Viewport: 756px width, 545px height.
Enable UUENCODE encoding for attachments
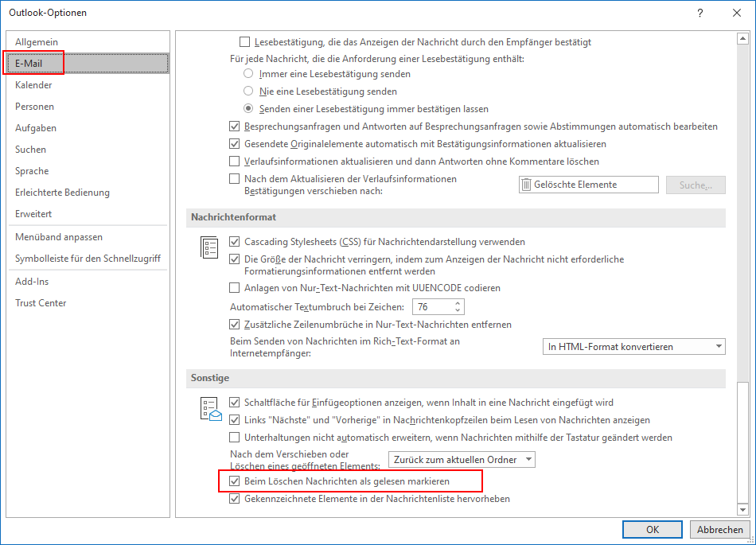coord(234,288)
